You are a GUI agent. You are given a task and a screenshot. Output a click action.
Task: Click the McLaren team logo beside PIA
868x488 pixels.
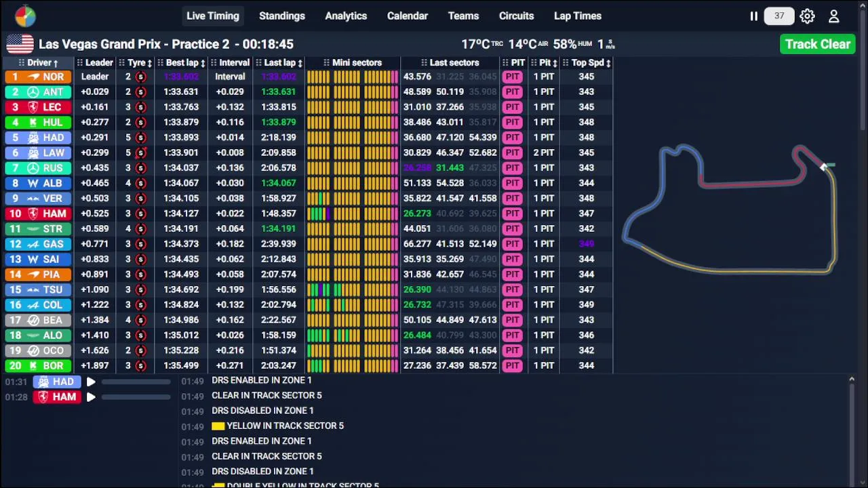[33, 274]
